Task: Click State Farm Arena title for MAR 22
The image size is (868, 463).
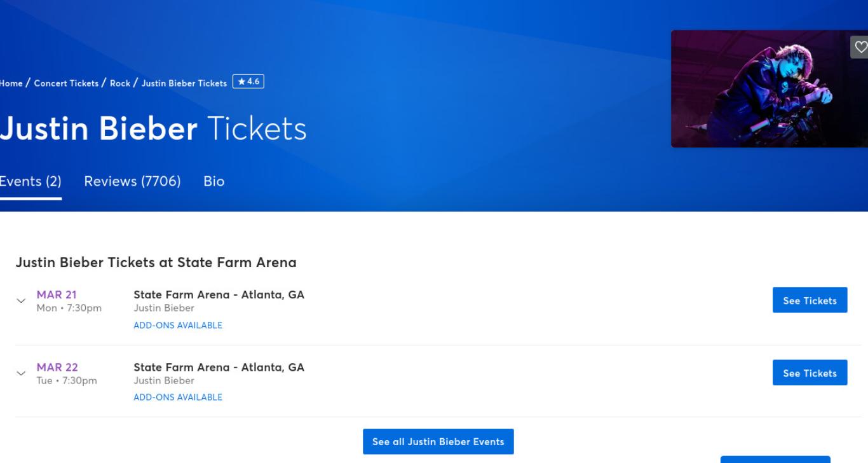Action: point(219,367)
